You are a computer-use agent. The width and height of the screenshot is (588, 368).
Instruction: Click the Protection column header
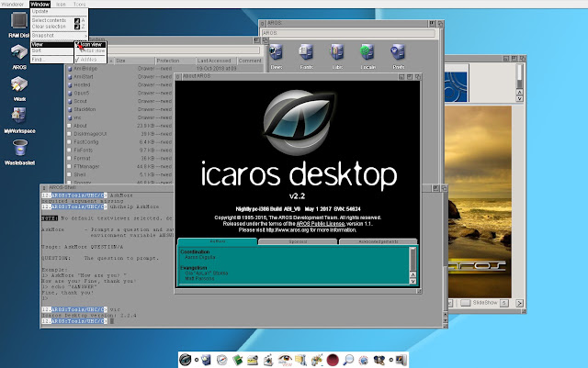(x=175, y=61)
